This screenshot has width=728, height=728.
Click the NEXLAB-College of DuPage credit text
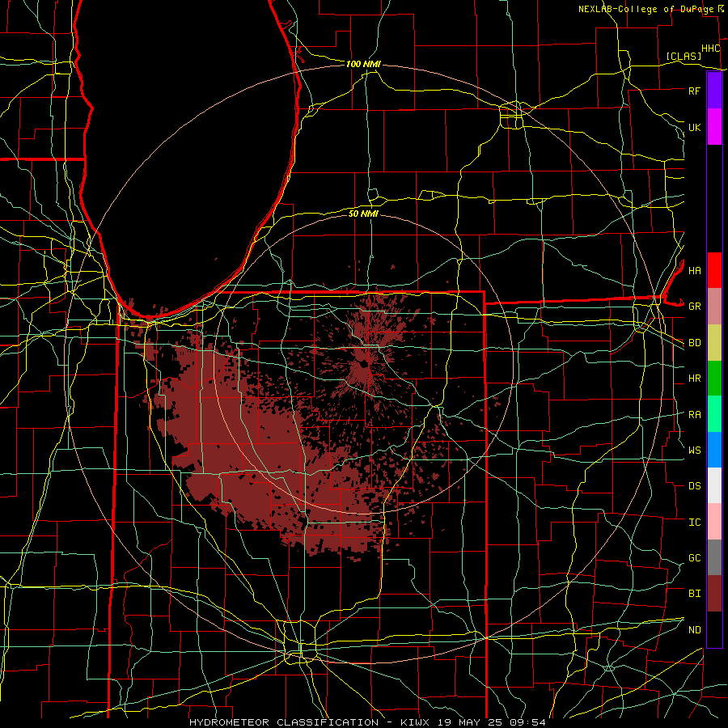(645, 9)
